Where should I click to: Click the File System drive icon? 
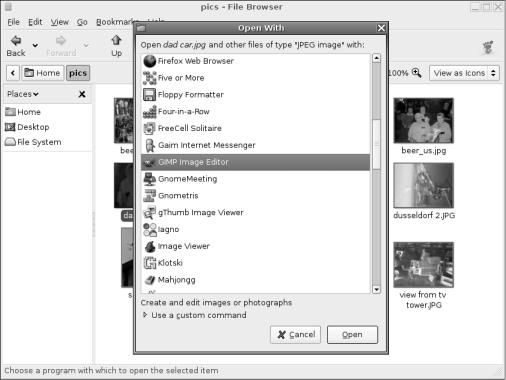tap(10, 142)
